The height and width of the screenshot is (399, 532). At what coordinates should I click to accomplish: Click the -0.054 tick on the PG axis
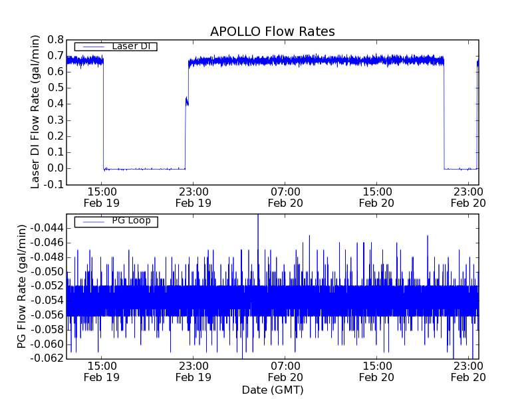[x=47, y=301]
